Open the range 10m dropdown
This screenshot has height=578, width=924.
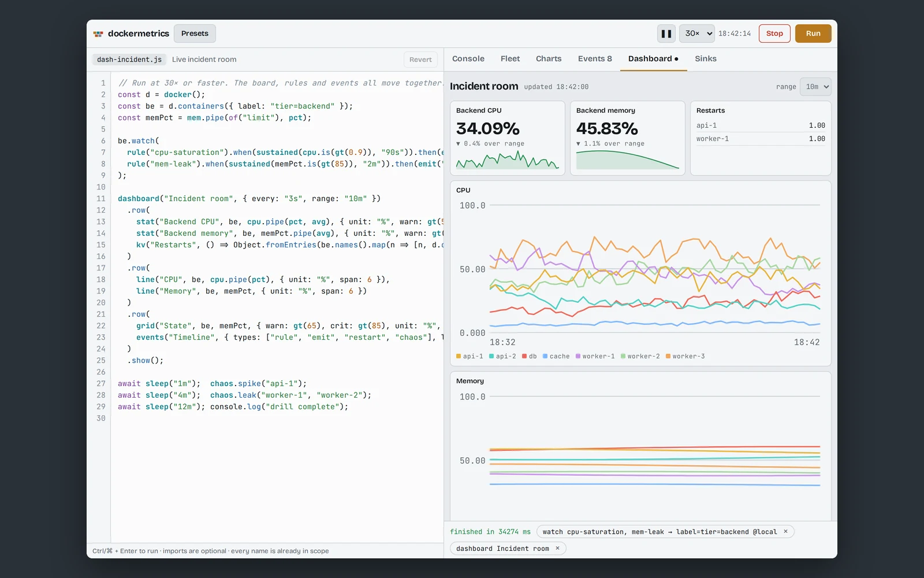815,87
